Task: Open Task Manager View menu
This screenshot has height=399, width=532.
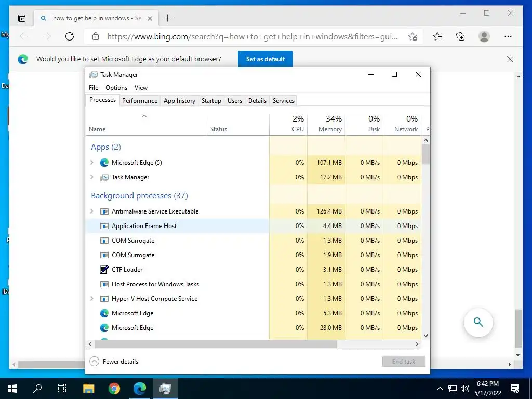Action: coord(141,87)
